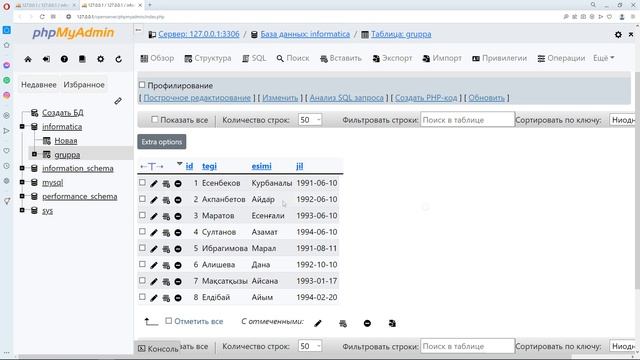The image size is (640, 360).
Task: Open the Импорт tab
Action: [442, 58]
